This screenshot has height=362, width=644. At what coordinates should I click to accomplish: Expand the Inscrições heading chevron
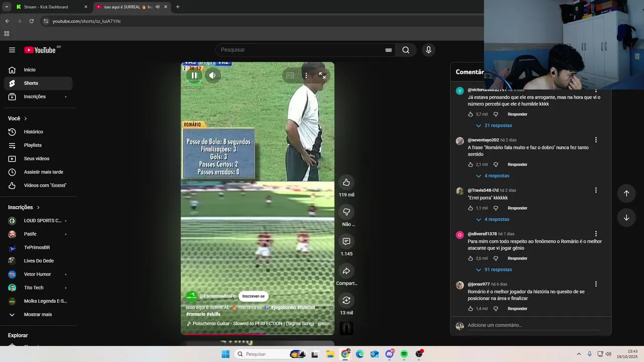pyautogui.click(x=38, y=207)
